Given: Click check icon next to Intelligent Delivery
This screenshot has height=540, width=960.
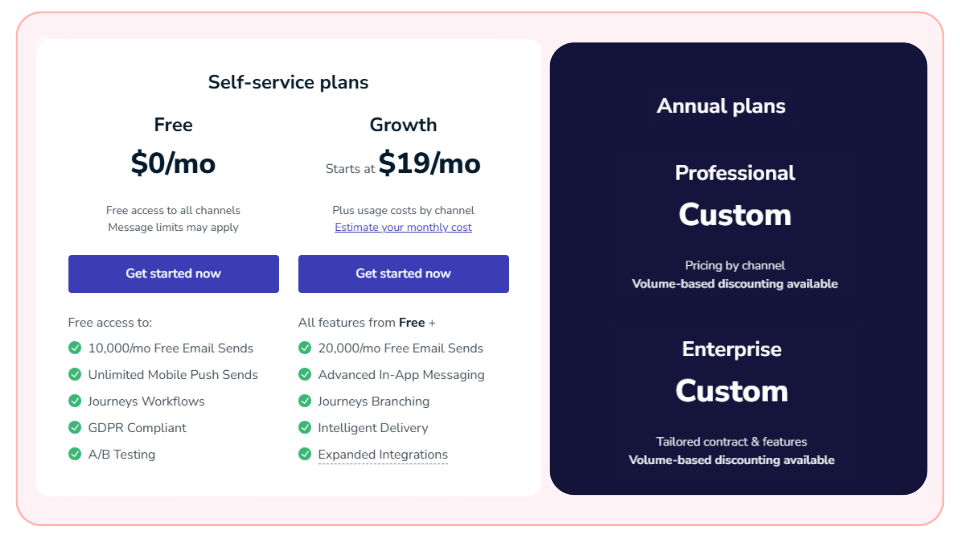Looking at the screenshot, I should tap(305, 428).
